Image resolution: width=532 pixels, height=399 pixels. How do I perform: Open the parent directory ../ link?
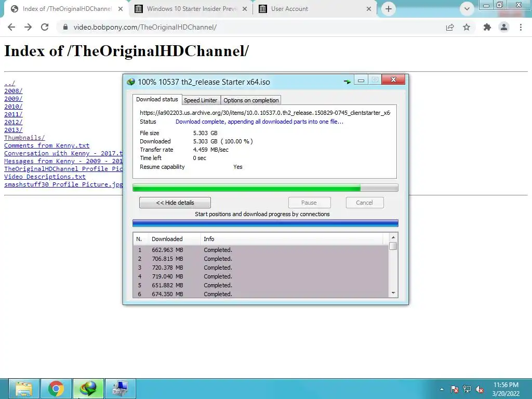tap(9, 83)
